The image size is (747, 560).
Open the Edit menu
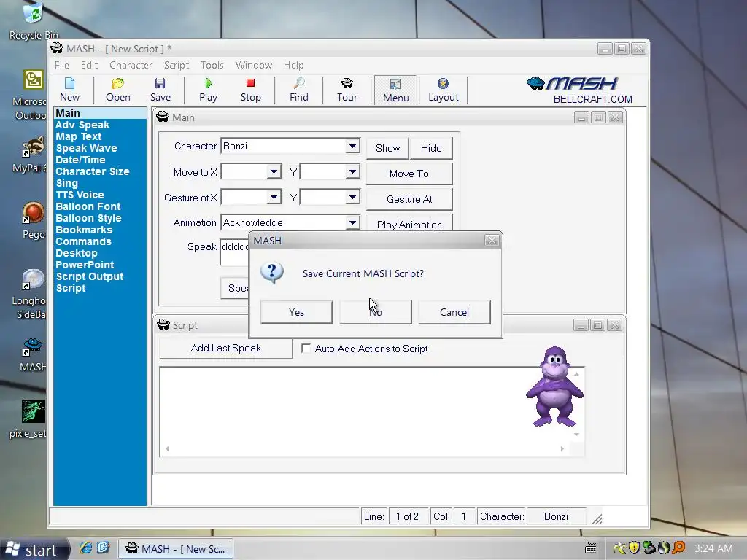point(89,65)
